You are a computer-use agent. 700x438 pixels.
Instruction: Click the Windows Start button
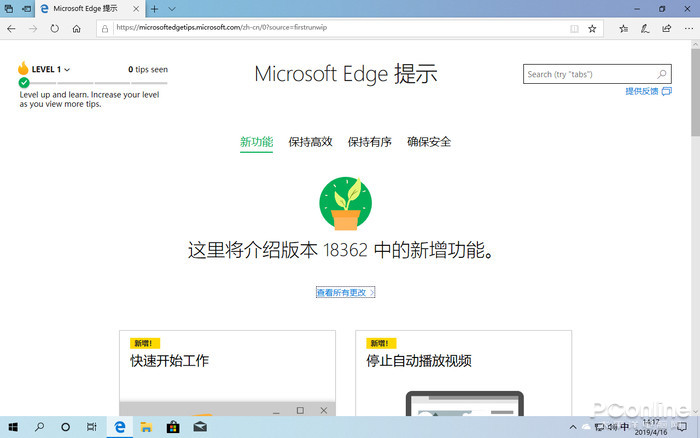14,427
